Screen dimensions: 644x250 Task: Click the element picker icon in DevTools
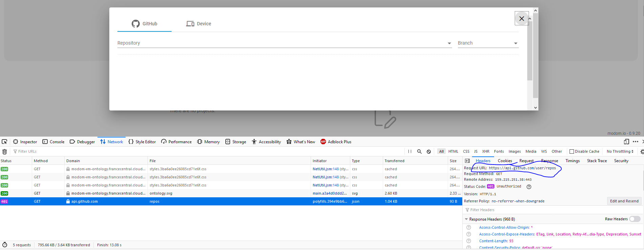4,142
